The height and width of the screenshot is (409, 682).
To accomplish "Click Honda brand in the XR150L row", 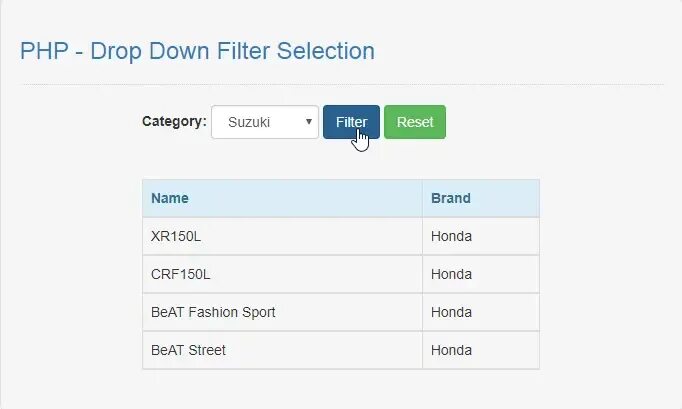I will click(x=451, y=236).
